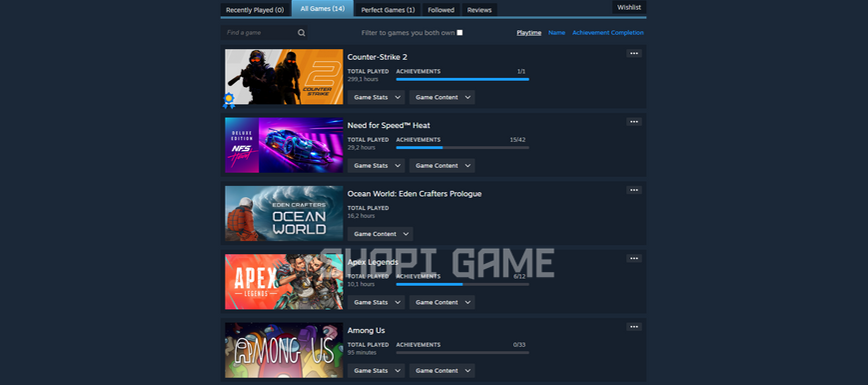Click Counter-Strike 2 achievements progress bar
Viewport: 868px width, 385px height.
[x=462, y=79]
